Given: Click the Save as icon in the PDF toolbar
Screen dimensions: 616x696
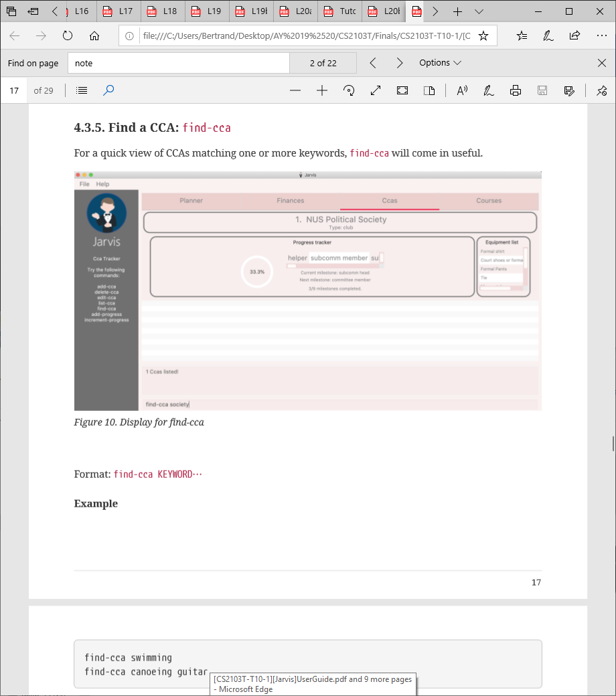Looking at the screenshot, I should pyautogui.click(x=569, y=90).
